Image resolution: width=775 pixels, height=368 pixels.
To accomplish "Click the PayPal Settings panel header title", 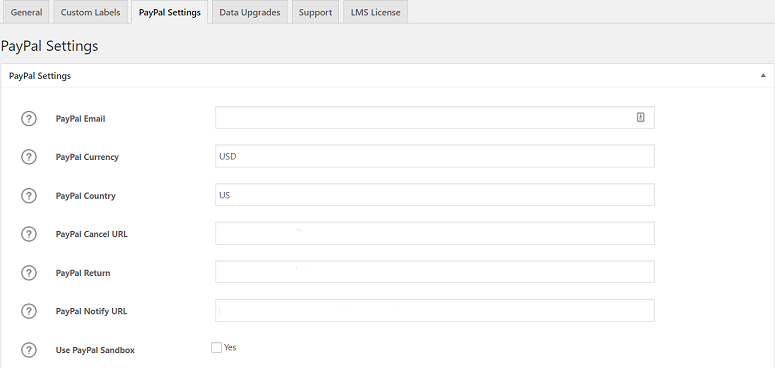I will (40, 76).
